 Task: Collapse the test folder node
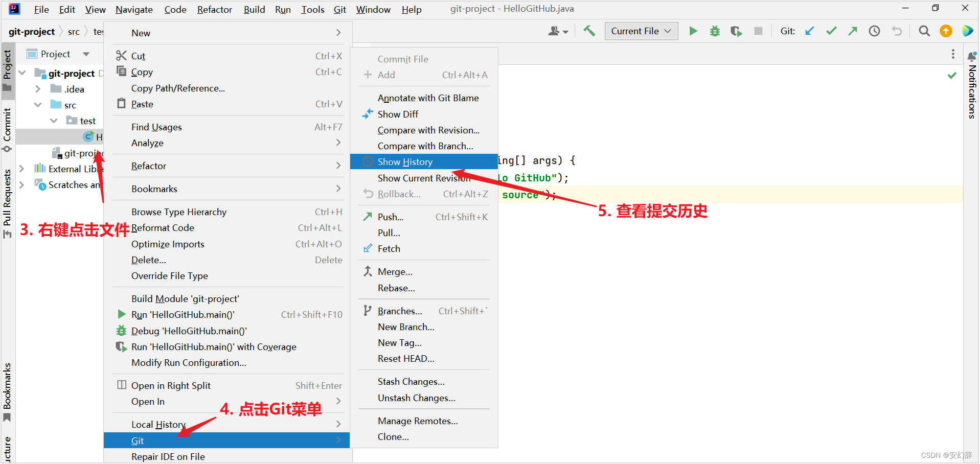[x=54, y=121]
